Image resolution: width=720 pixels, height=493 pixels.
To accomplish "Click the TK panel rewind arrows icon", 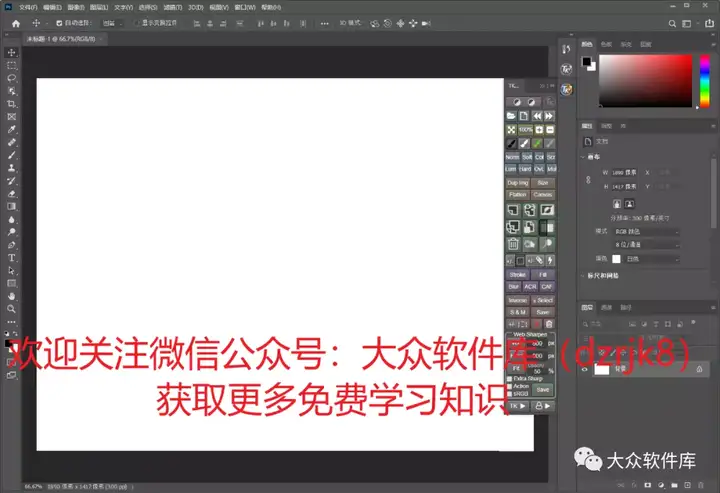I will pos(537,116).
